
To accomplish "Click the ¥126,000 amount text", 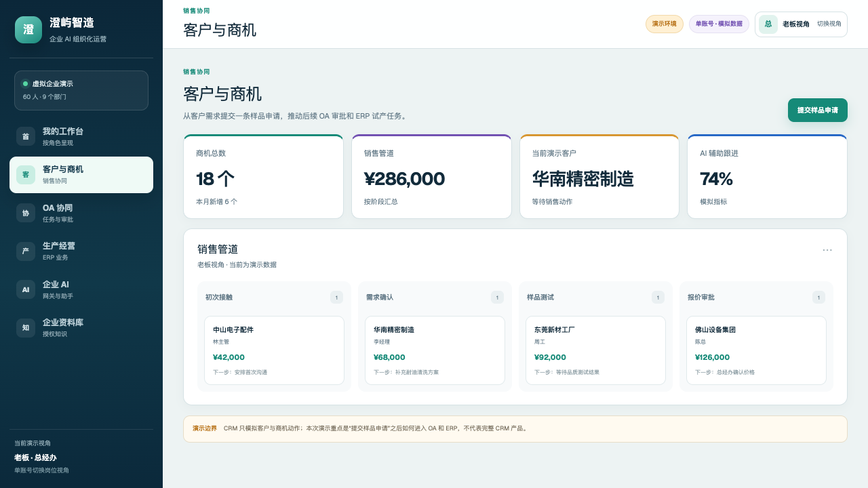I will coord(712,357).
